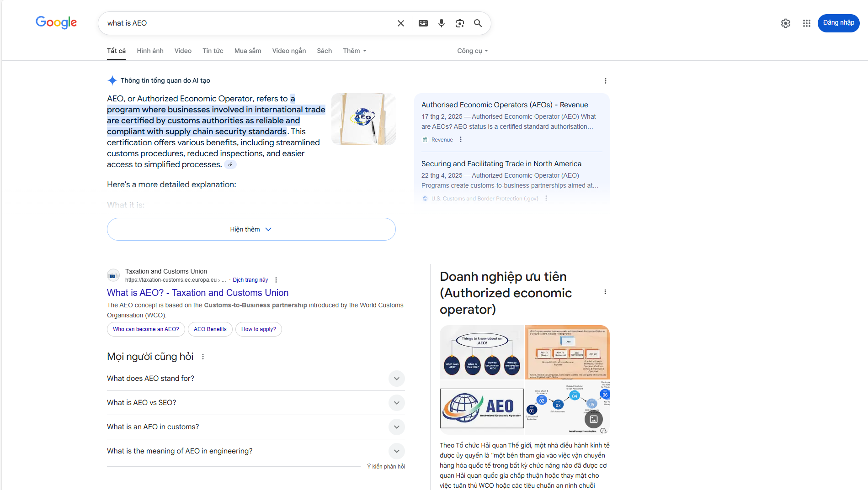This screenshot has height=490, width=868.
Task: Expand "What does AEO stand for?" question
Action: tap(396, 379)
